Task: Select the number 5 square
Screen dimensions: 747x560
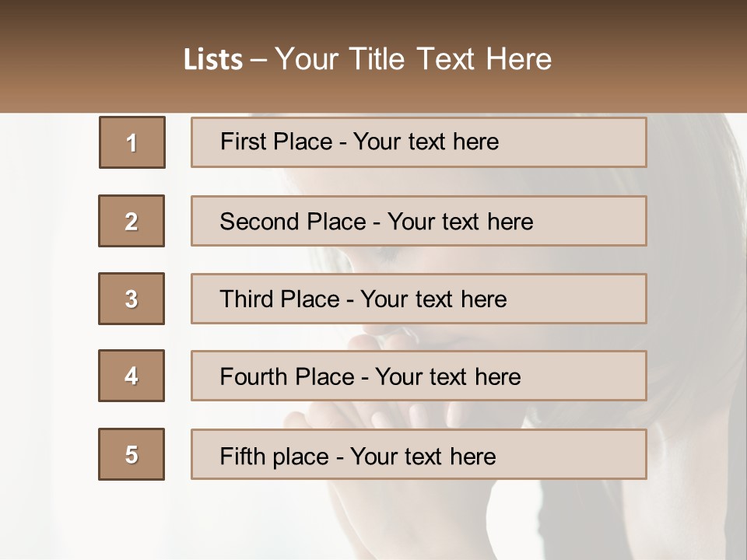Action: [x=132, y=454]
